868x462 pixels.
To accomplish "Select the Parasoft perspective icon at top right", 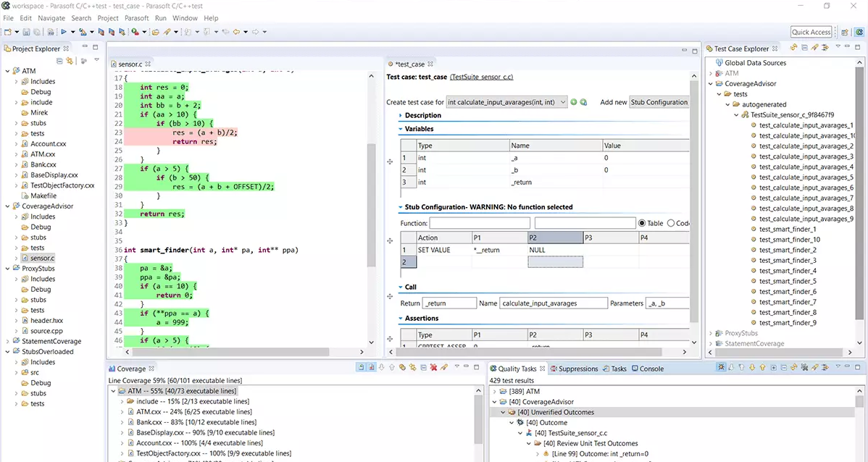I will (859, 32).
